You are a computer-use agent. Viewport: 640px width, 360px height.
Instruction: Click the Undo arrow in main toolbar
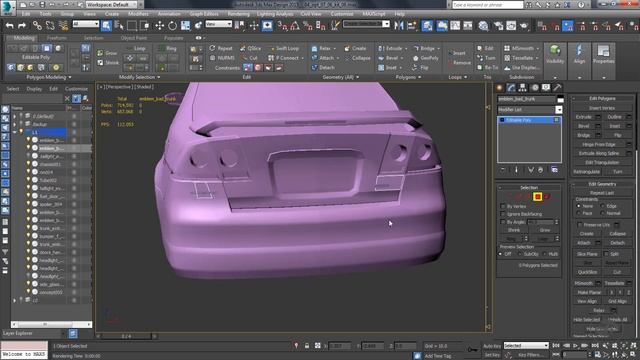click(x=9, y=26)
